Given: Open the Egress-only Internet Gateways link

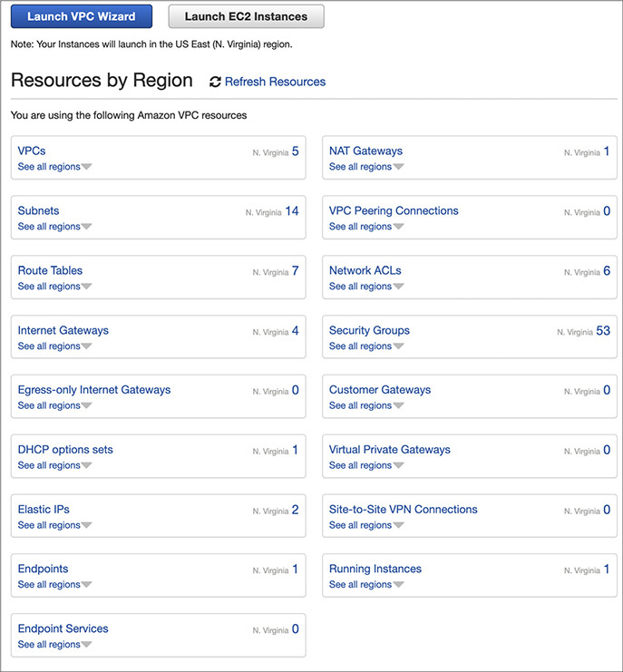Looking at the screenshot, I should coord(93,390).
